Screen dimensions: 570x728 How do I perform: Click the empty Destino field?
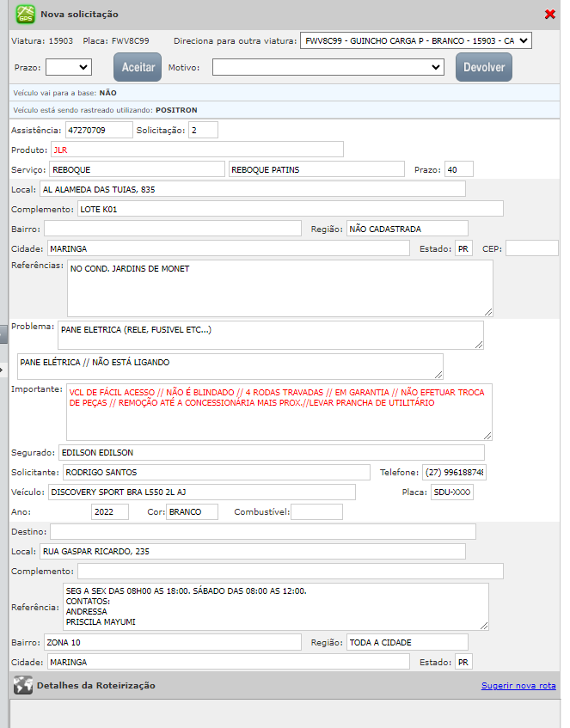pos(262,531)
